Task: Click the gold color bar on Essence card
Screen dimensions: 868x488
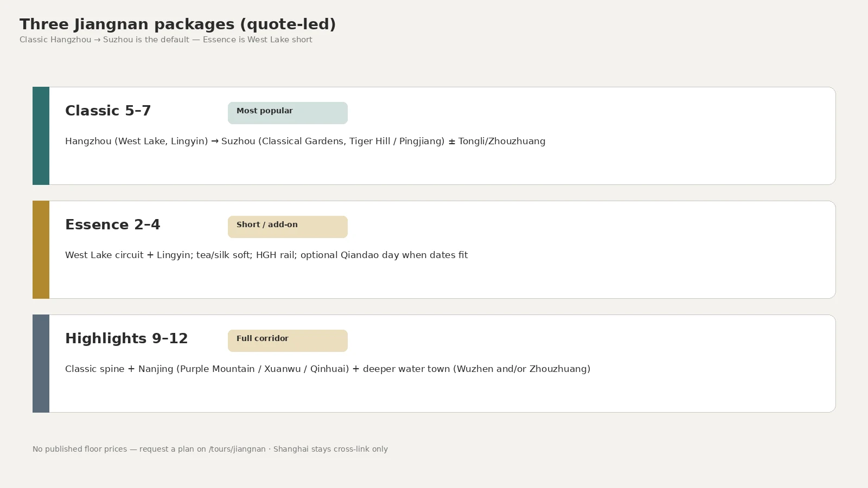Action: coord(41,249)
